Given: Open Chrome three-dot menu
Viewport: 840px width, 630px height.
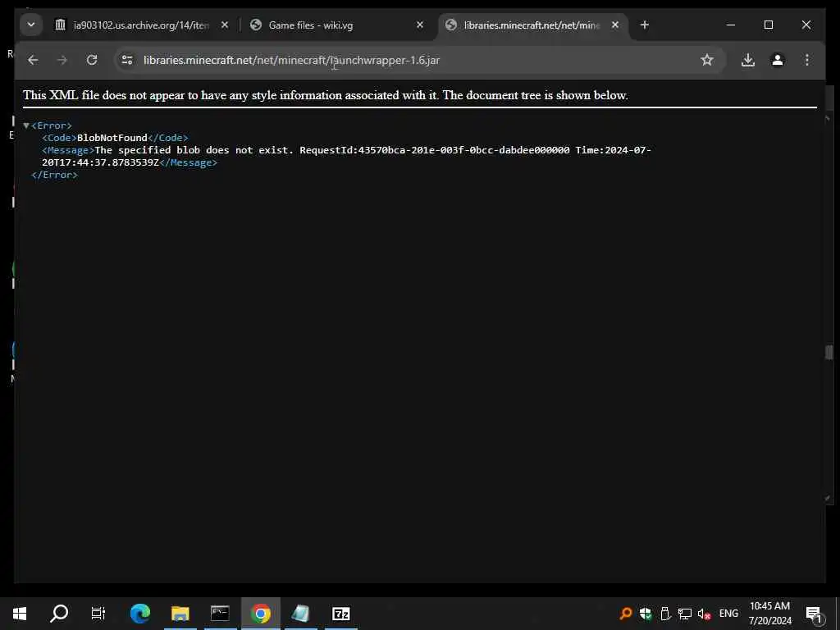Looking at the screenshot, I should (807, 60).
